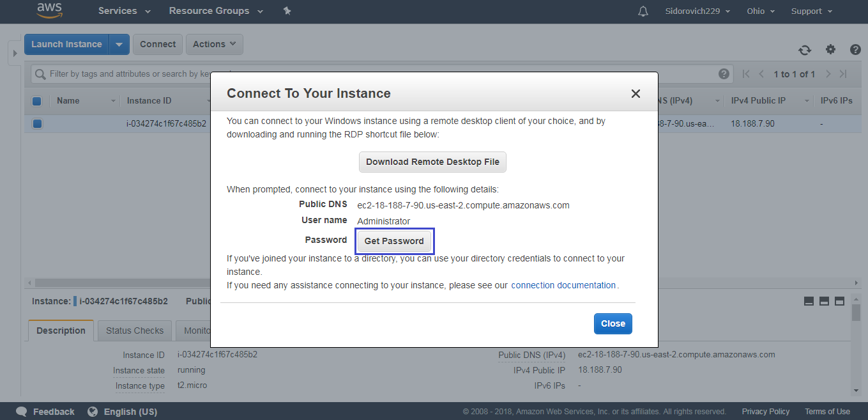Expand the Launch Instance dropdown arrow
Screen dimensions: 868x420
click(x=119, y=44)
